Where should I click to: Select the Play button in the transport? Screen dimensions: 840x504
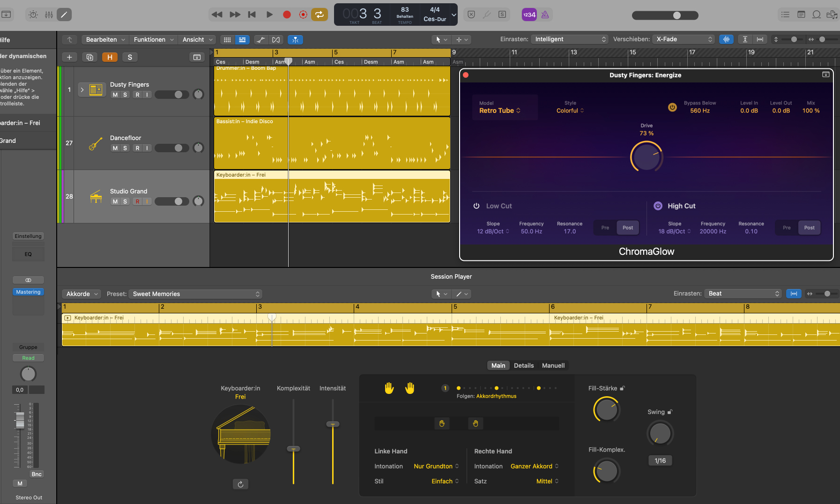269,15
